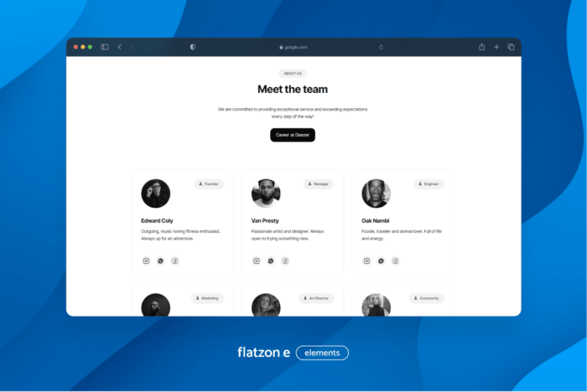
Task: Click the Art Director role tag
Action: (x=316, y=297)
